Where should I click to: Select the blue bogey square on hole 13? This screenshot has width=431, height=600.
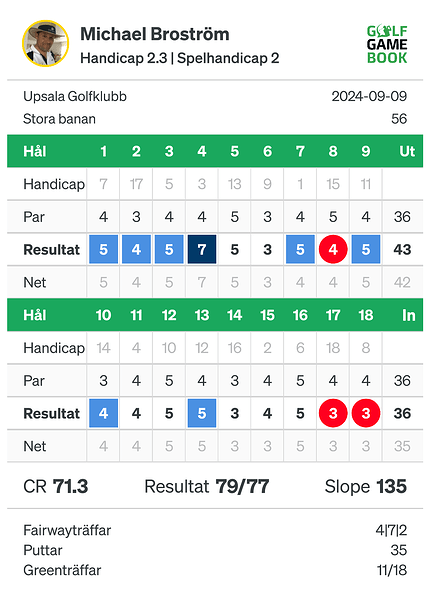pos(202,413)
